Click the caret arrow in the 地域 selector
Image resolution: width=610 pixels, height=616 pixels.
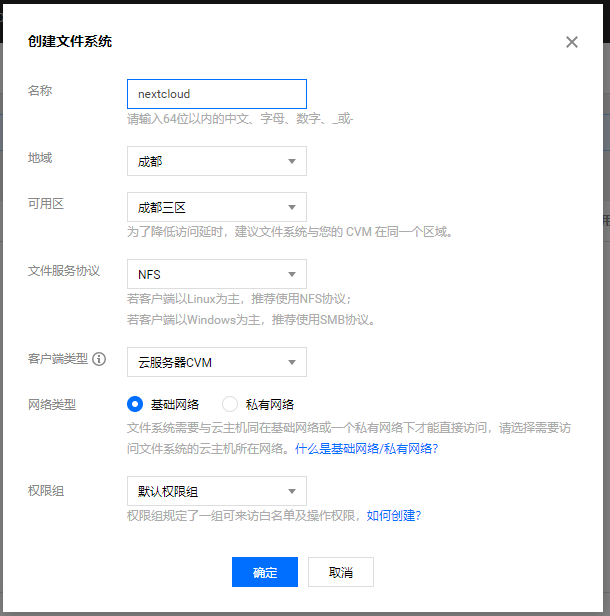pos(292,161)
